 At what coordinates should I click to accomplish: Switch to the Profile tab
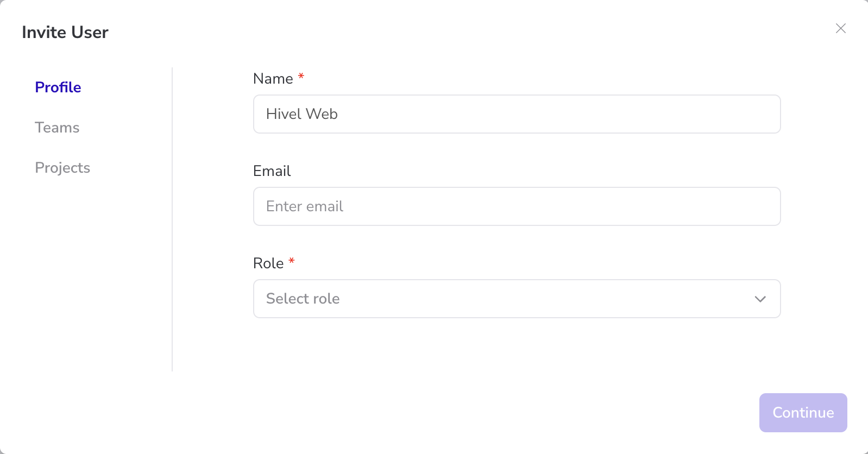point(58,87)
